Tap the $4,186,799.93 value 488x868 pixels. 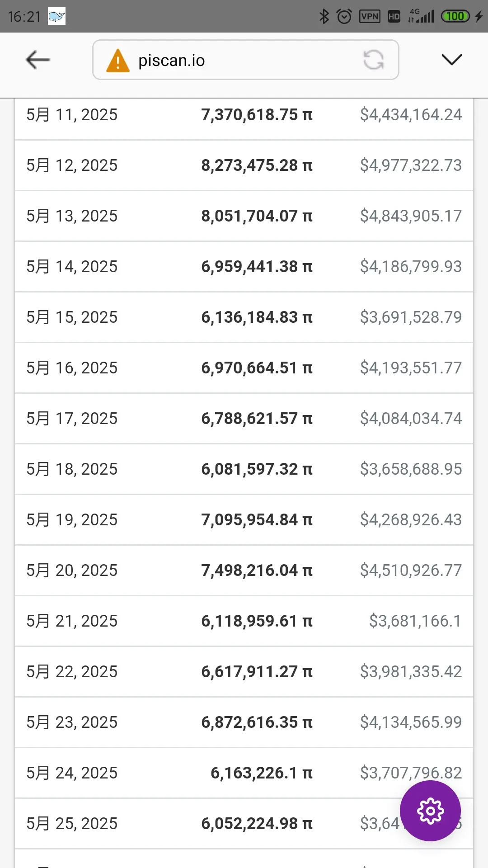411,267
